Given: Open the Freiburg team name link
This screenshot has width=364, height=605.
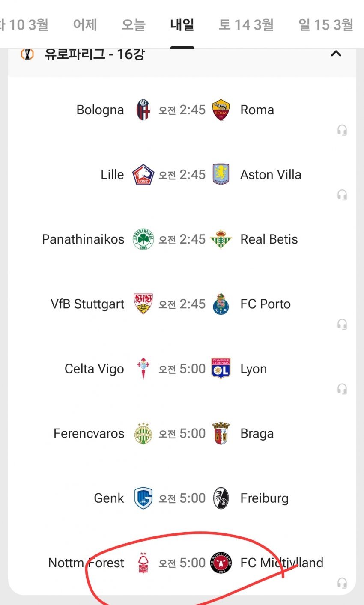Looking at the screenshot, I should click(264, 498).
